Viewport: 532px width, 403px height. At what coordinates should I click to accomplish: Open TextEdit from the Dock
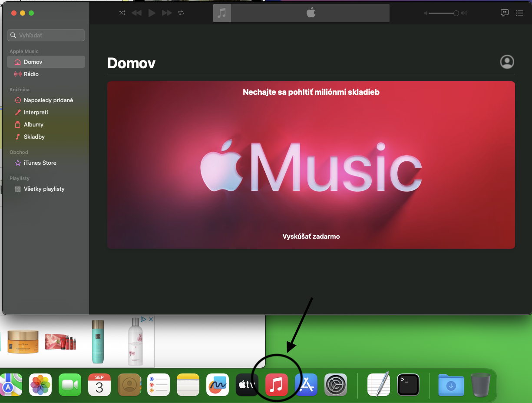point(378,384)
